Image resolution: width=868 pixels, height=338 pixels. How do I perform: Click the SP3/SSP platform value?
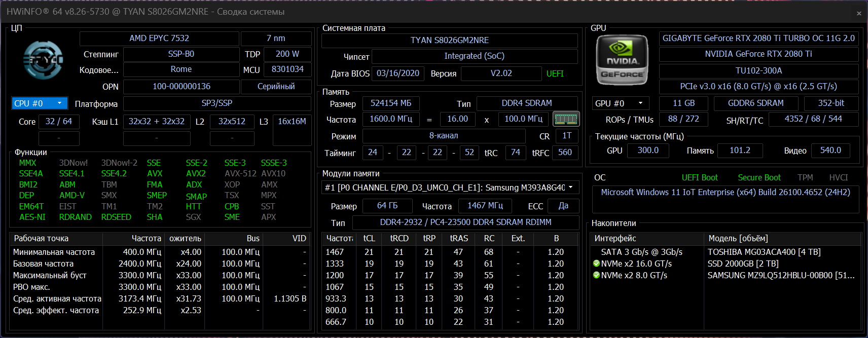tap(217, 103)
